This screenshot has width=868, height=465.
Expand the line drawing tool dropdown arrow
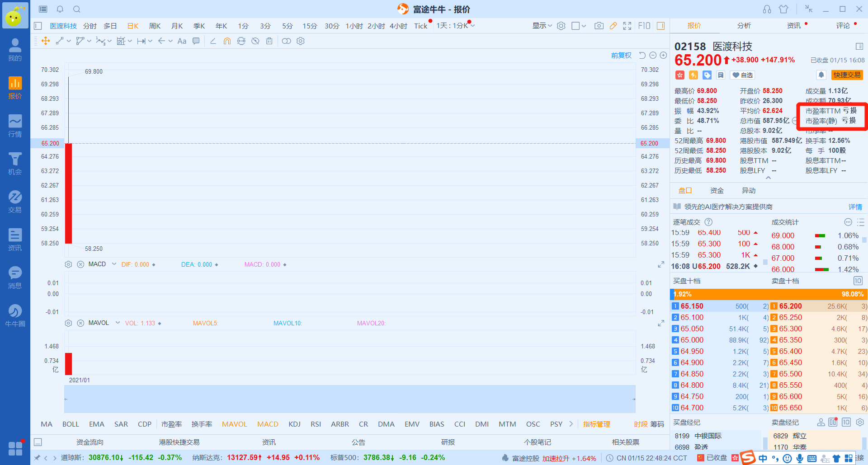(69, 41)
